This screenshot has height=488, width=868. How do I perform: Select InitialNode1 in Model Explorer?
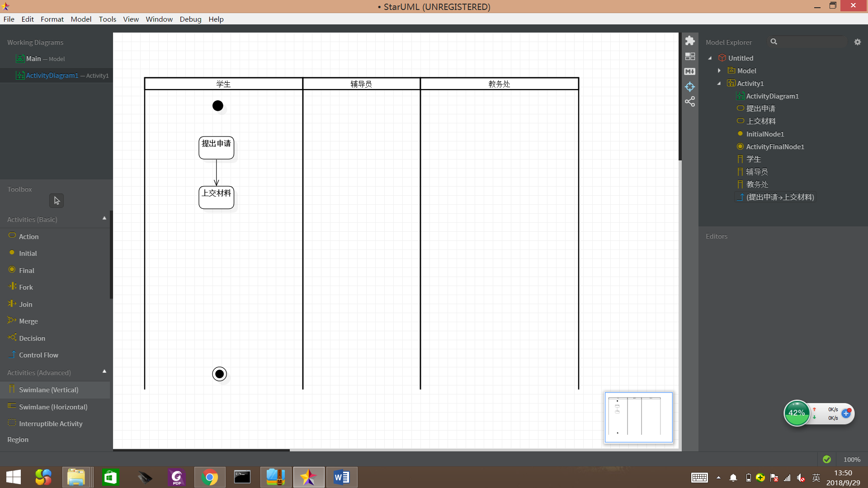(765, 134)
